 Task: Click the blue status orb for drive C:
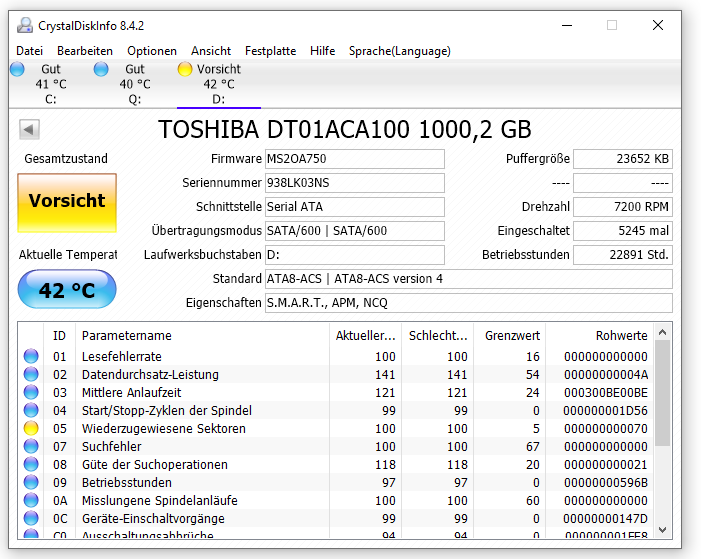[17, 69]
